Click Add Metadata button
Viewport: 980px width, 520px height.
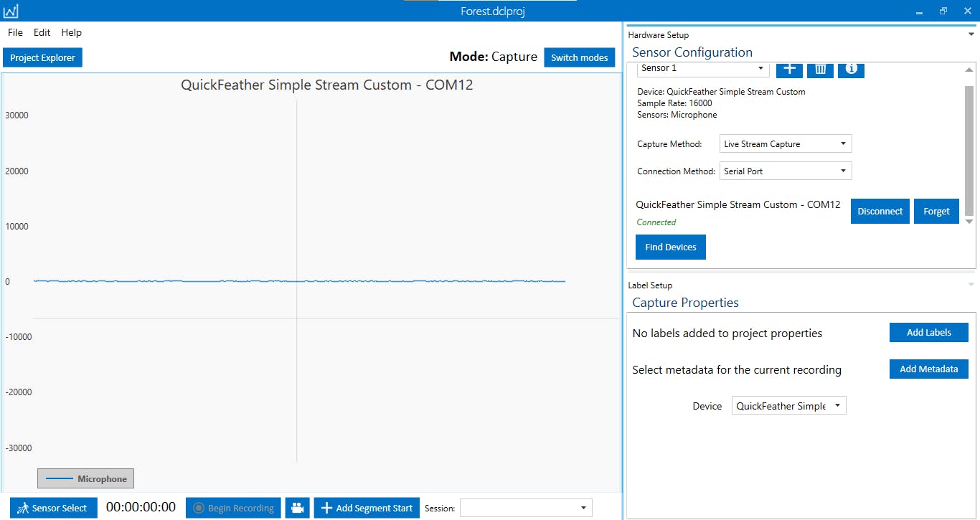click(x=929, y=369)
